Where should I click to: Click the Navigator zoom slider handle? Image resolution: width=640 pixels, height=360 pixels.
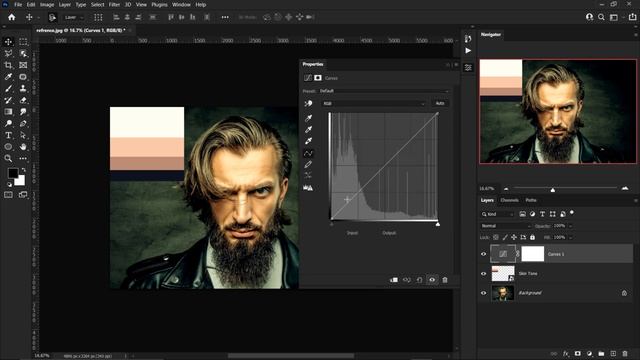[x=553, y=189]
